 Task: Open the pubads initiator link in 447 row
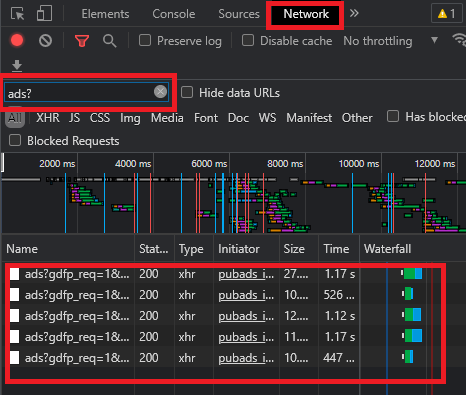[246, 358]
